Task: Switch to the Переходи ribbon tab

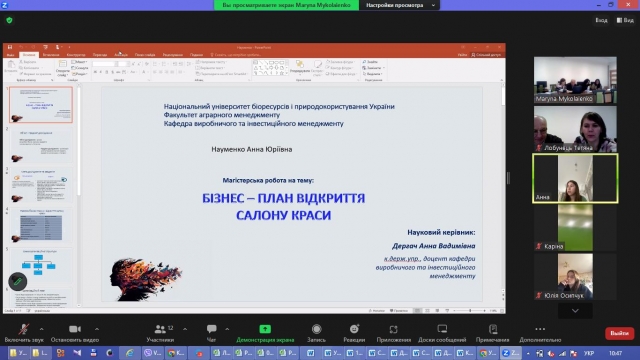Action: 100,55
